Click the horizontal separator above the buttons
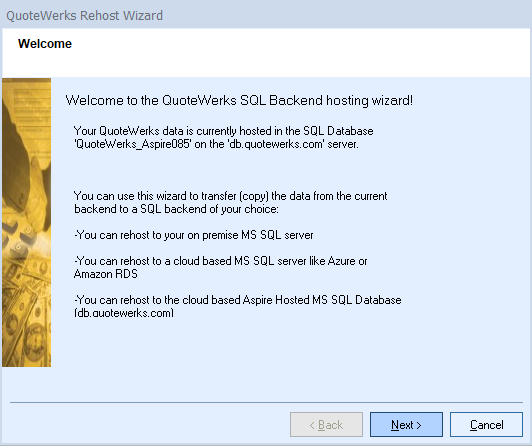Viewport: 532px width, 447px height. pos(266,403)
